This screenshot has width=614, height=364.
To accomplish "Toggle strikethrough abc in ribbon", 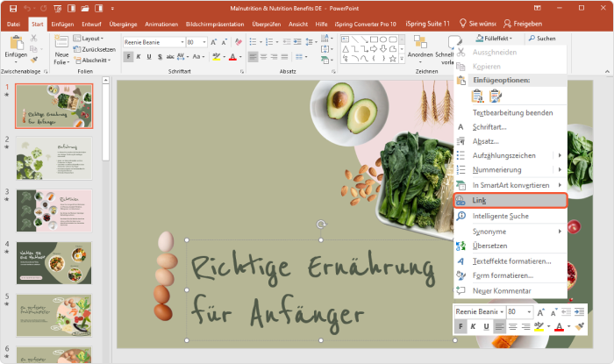I will [170, 57].
